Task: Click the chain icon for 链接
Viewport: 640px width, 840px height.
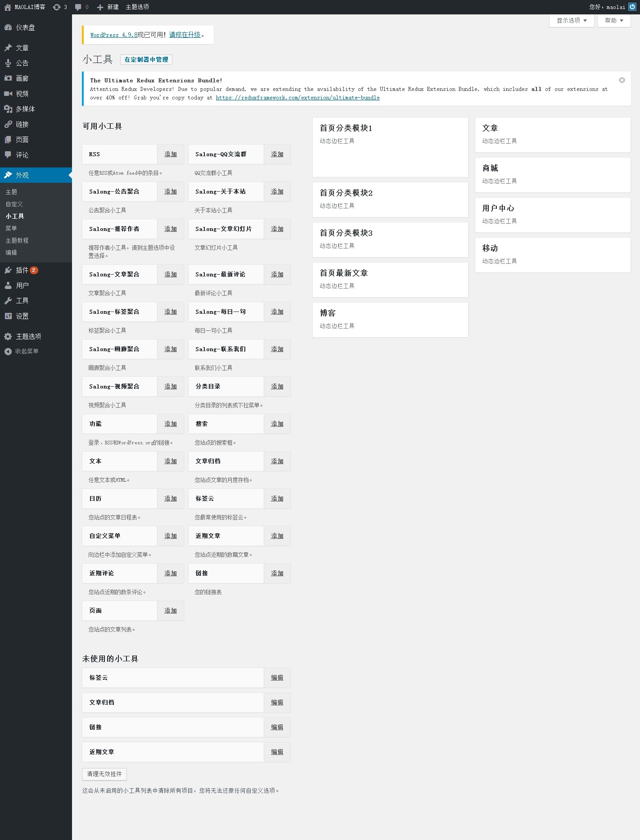Action: click(8, 124)
